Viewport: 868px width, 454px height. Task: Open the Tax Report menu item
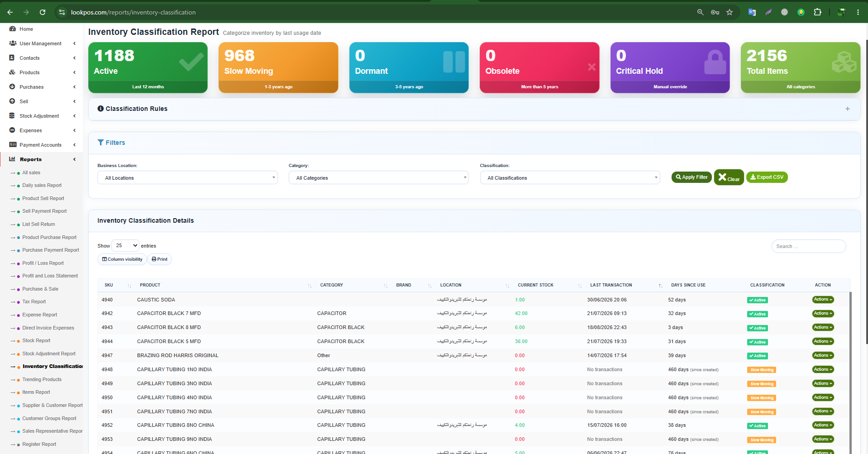[34, 302]
